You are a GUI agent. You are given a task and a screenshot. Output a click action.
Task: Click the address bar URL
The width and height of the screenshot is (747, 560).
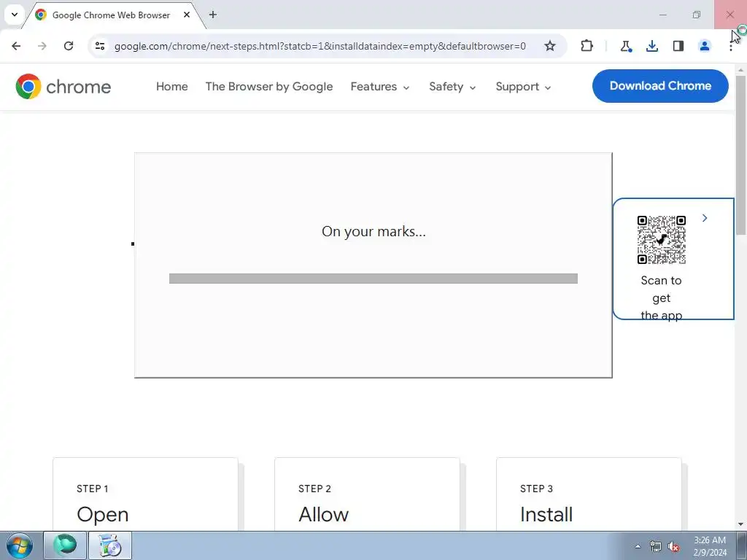coord(320,46)
